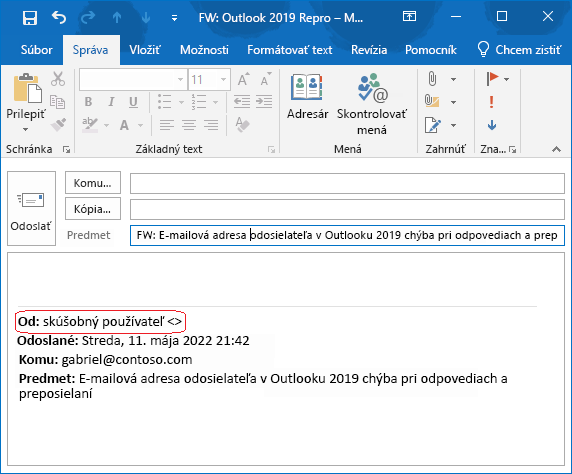Align text right
572x474 pixels.
click(211, 125)
